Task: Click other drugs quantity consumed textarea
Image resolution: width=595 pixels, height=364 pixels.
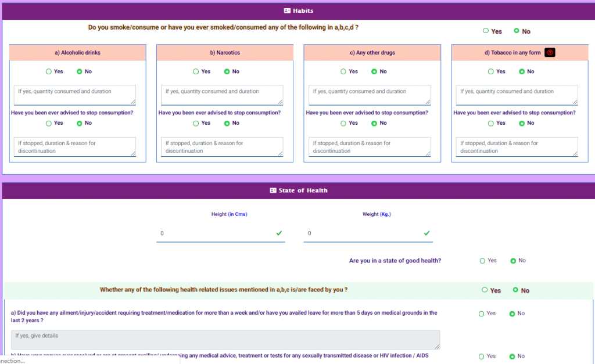Action: [x=370, y=95]
